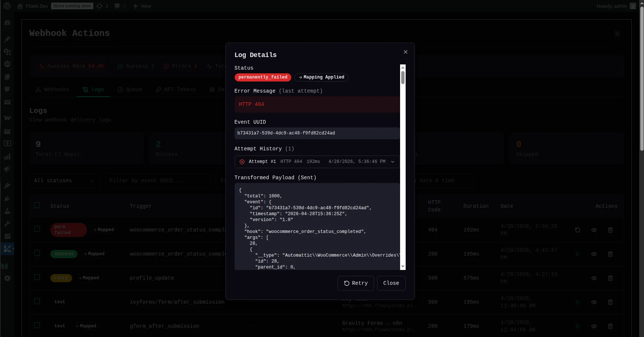Switch to the Webhooks tab
Screen dimensions: 644x337
point(53,90)
